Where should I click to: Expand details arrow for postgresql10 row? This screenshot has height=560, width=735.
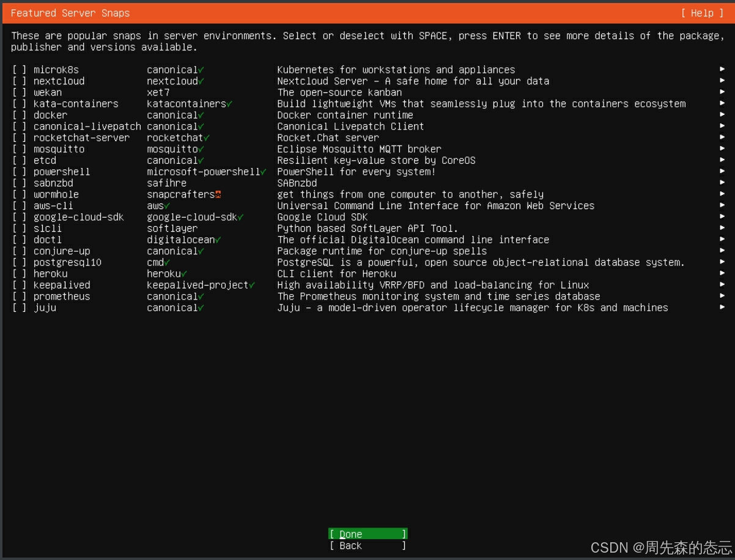(722, 262)
